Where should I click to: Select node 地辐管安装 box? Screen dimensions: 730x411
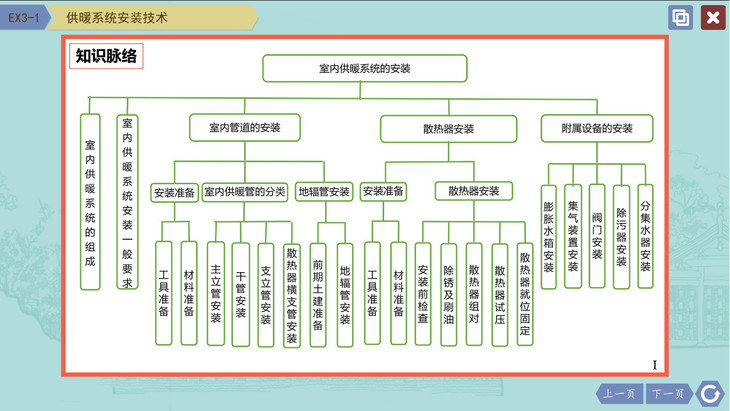point(324,192)
